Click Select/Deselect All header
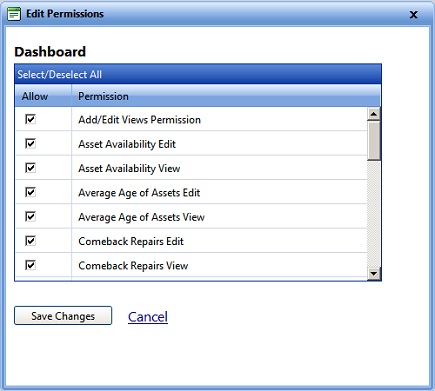Screen dimensions: 435x391 [x=60, y=74]
